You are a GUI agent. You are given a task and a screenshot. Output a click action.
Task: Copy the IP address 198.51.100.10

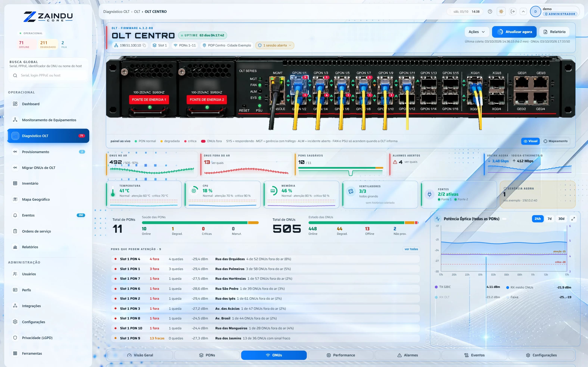point(144,45)
